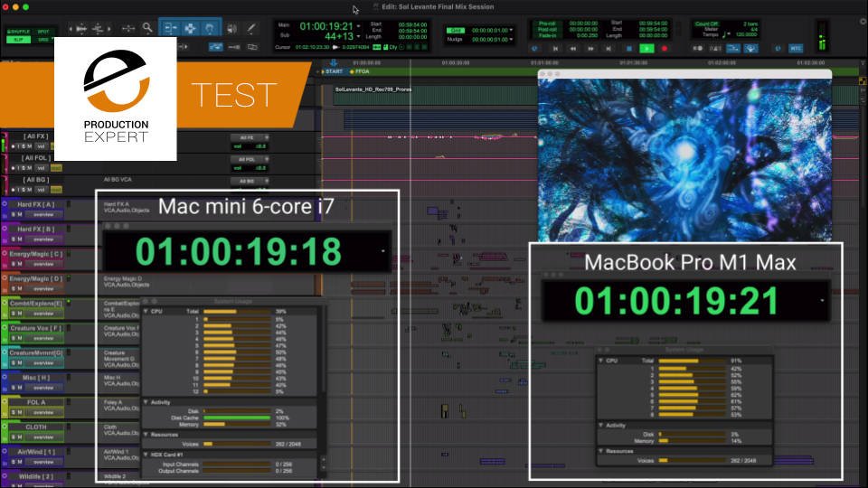
Task: Select the Grabber hand tool
Action: tap(209, 28)
